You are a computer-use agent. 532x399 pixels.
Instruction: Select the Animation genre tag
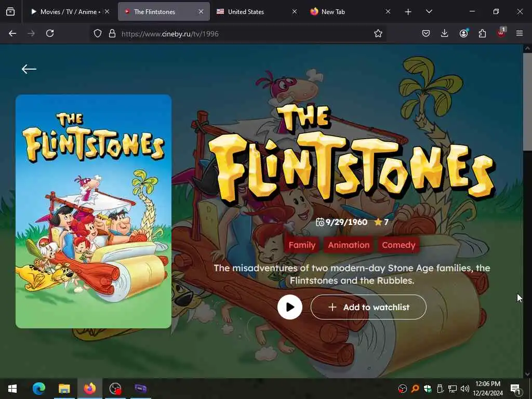[349, 245]
